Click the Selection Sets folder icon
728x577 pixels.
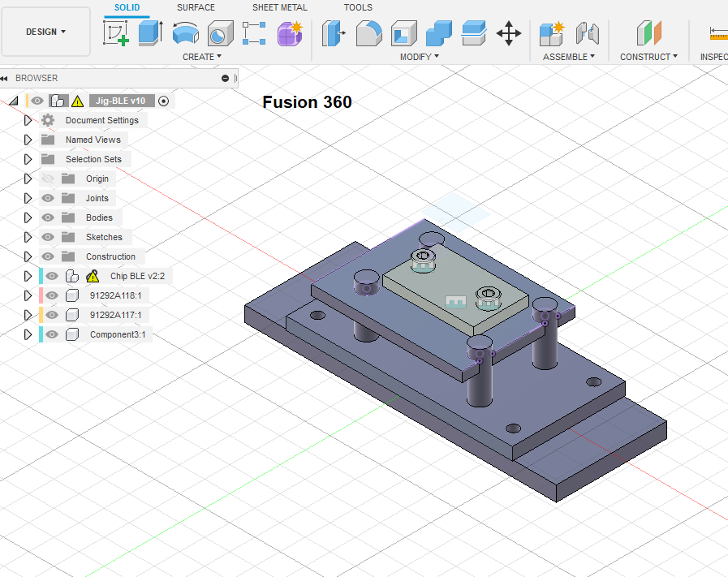point(48,159)
